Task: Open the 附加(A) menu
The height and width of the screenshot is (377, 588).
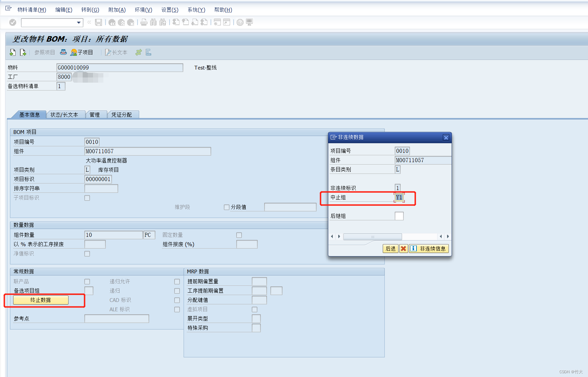Action: click(117, 10)
